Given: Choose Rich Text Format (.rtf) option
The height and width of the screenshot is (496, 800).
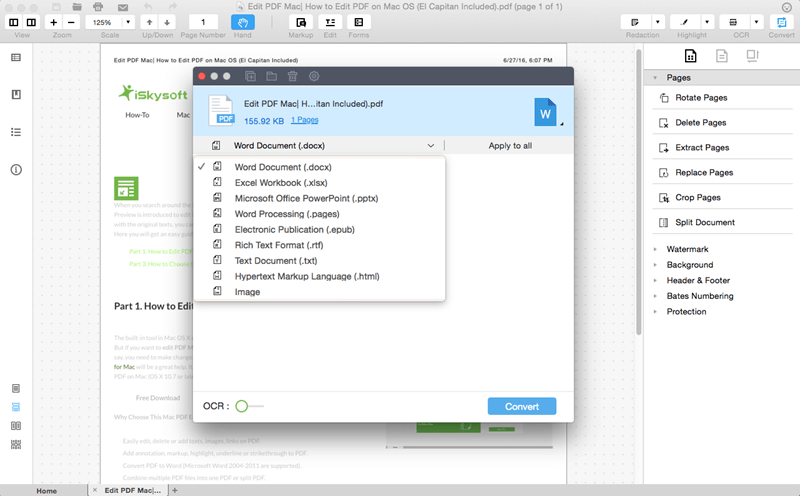Looking at the screenshot, I should click(x=279, y=245).
